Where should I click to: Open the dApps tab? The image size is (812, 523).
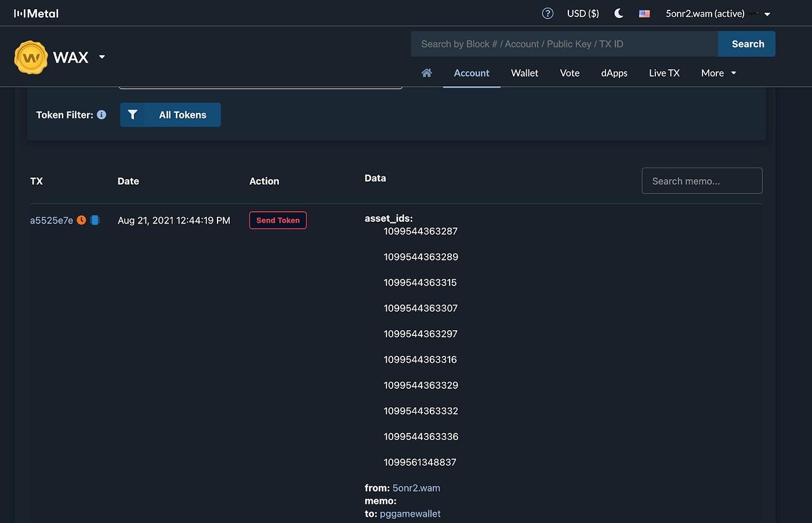point(614,73)
